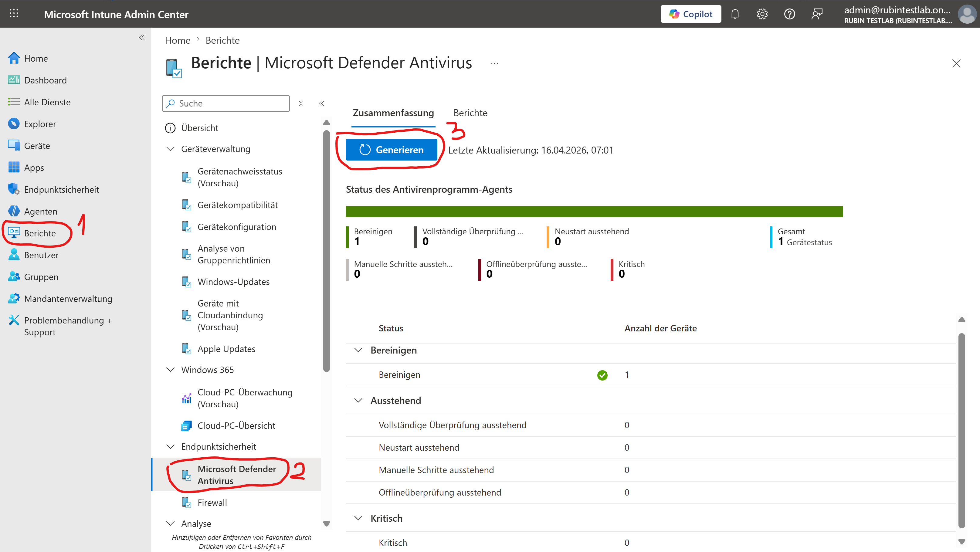Click the Generieren button
This screenshot has width=980, height=552.
click(x=391, y=150)
